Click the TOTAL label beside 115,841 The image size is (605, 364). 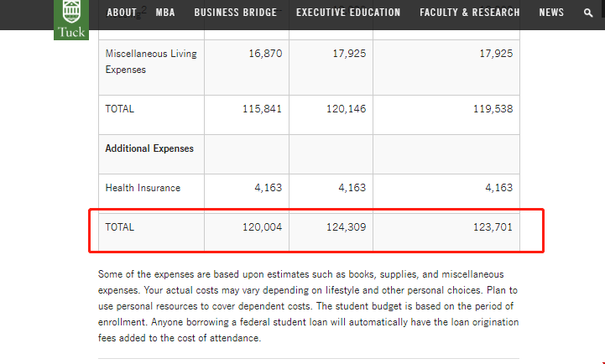click(x=120, y=109)
